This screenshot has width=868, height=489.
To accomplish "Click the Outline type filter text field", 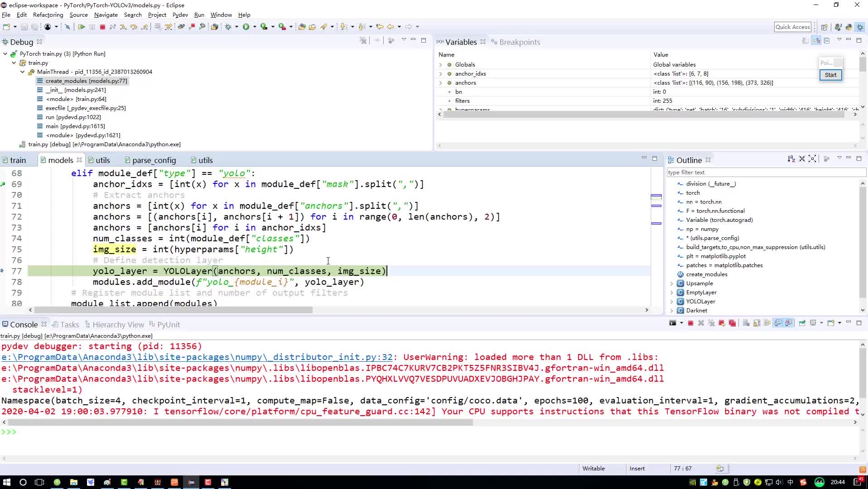I will coord(766,173).
